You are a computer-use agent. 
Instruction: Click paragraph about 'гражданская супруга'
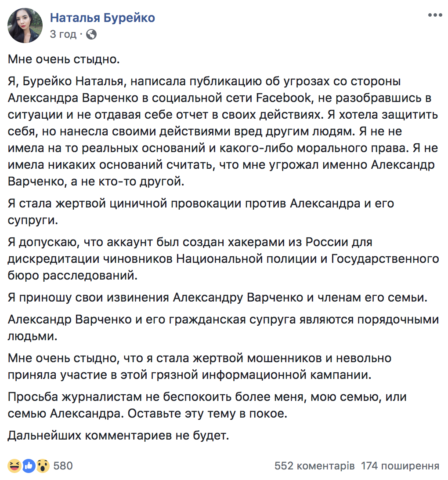(x=224, y=327)
